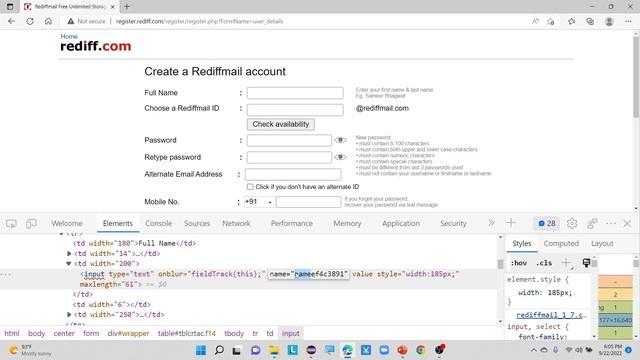
Task: Open the rediffmail_1_7 stylesheet link
Action: click(552, 315)
